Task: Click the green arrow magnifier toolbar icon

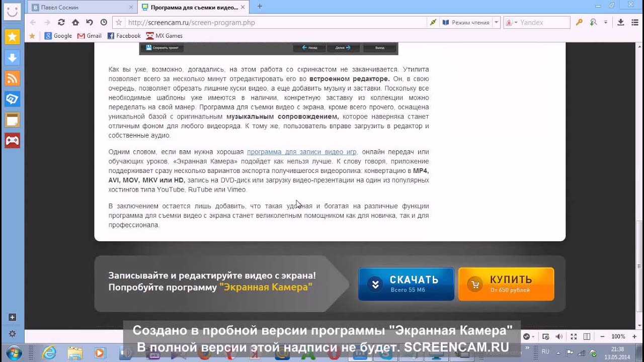Action: [x=593, y=22]
